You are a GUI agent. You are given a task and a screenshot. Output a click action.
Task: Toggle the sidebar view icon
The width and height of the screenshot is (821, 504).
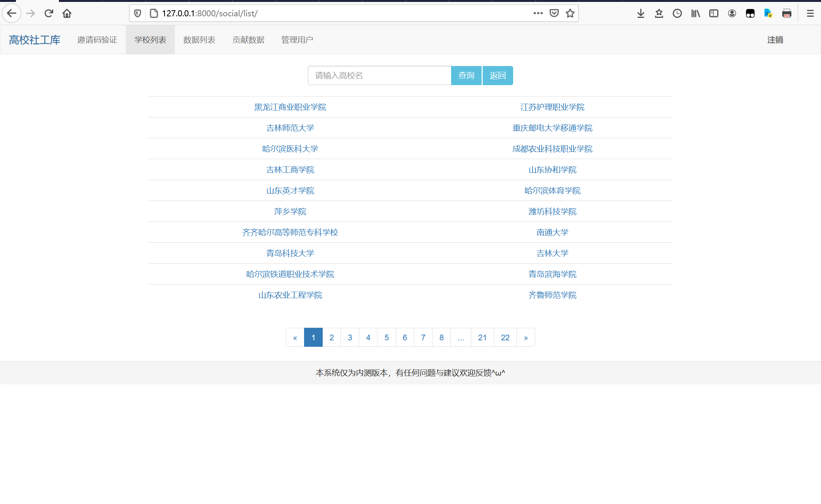[x=713, y=13]
